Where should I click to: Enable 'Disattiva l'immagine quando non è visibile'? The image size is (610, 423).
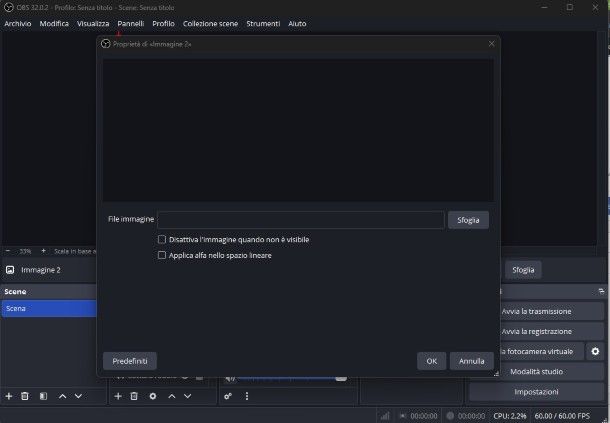pos(162,240)
